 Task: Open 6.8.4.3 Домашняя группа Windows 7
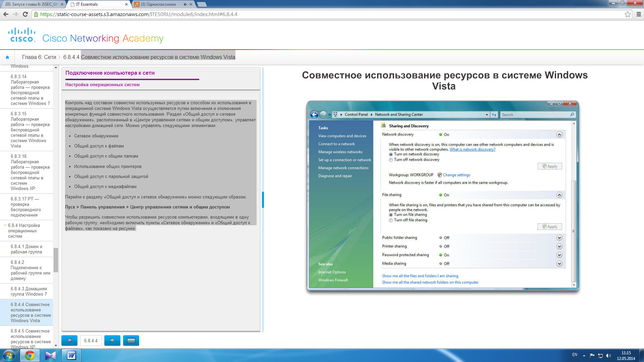pyautogui.click(x=26, y=291)
